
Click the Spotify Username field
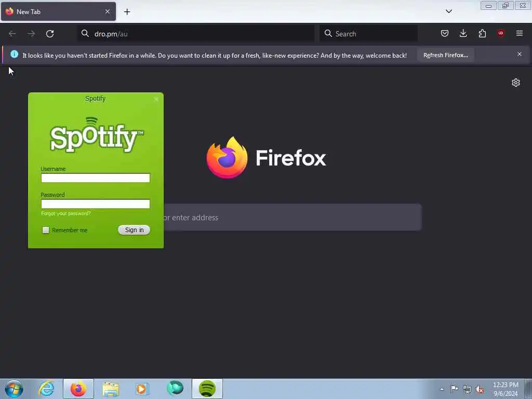(96, 178)
